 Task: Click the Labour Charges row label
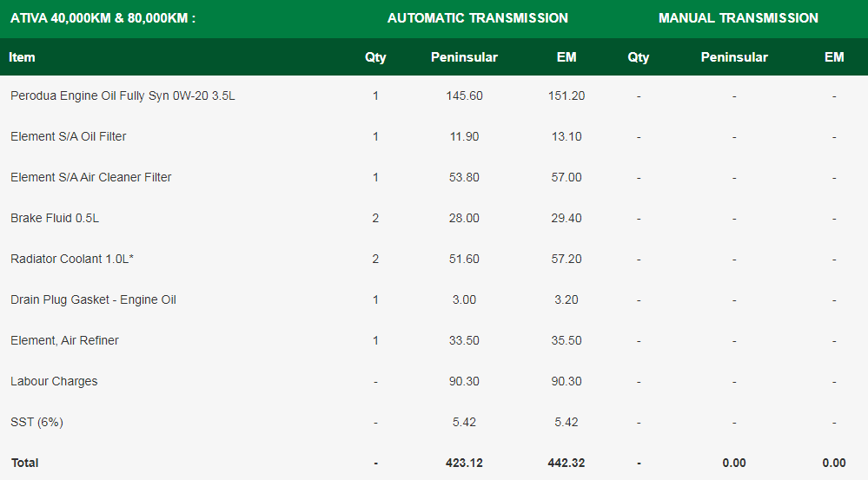[54, 381]
